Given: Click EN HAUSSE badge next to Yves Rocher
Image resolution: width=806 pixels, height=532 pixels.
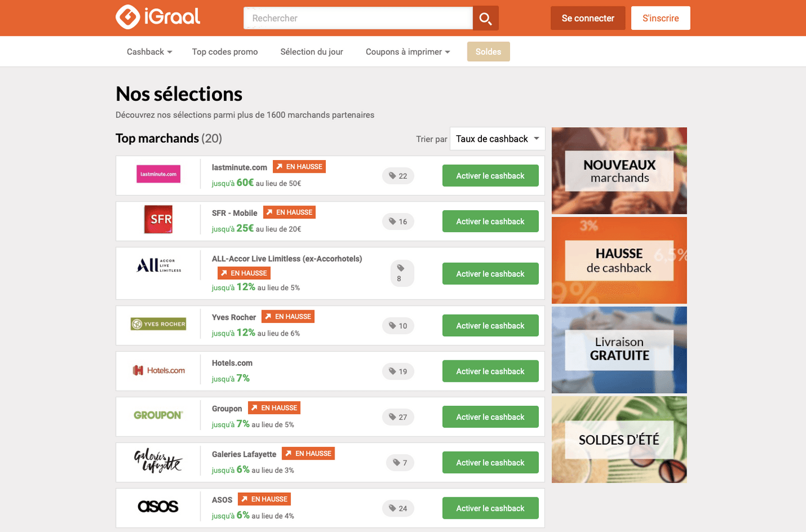Looking at the screenshot, I should (288, 316).
